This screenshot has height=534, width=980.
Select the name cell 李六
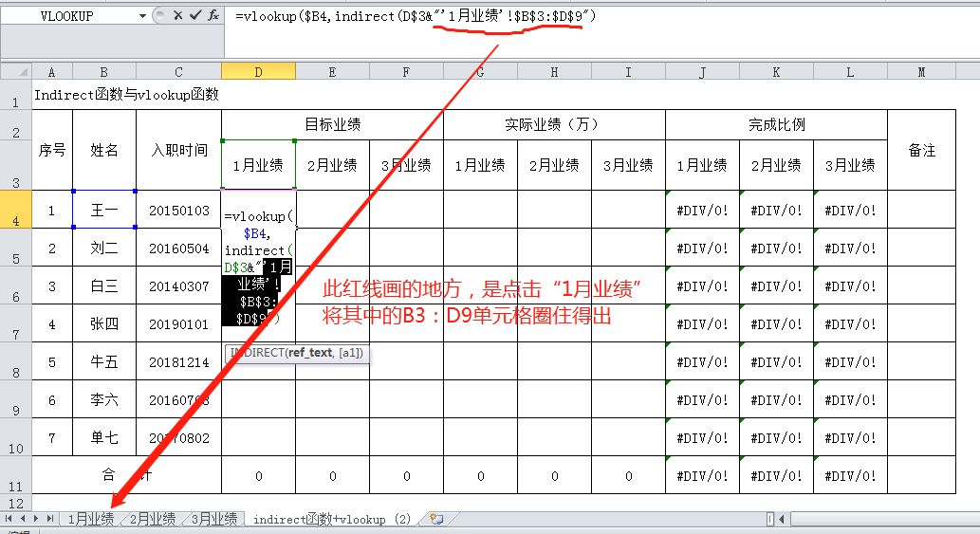[104, 399]
